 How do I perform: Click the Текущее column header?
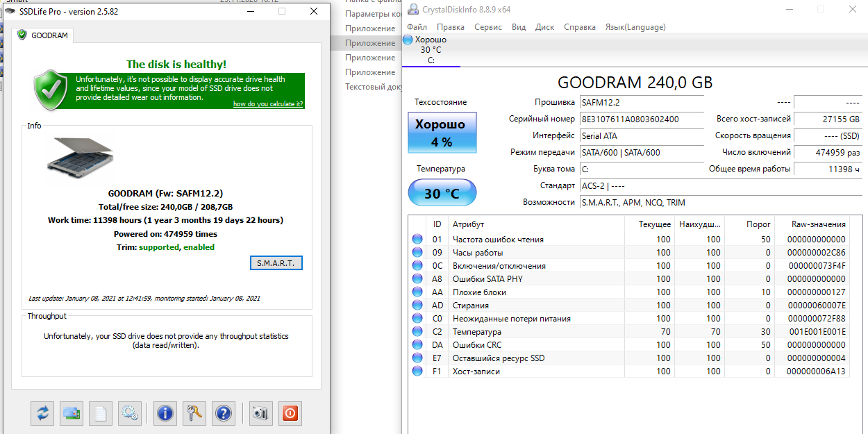pos(649,224)
